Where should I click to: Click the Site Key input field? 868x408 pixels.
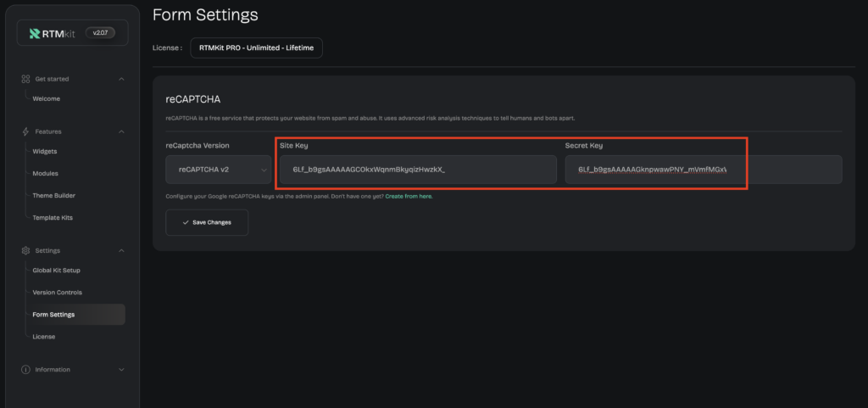pyautogui.click(x=418, y=170)
